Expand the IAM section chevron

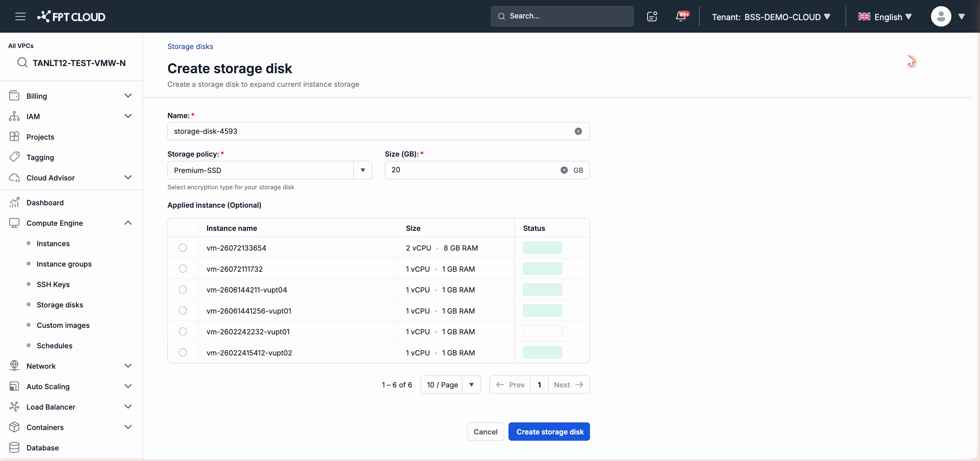128,116
